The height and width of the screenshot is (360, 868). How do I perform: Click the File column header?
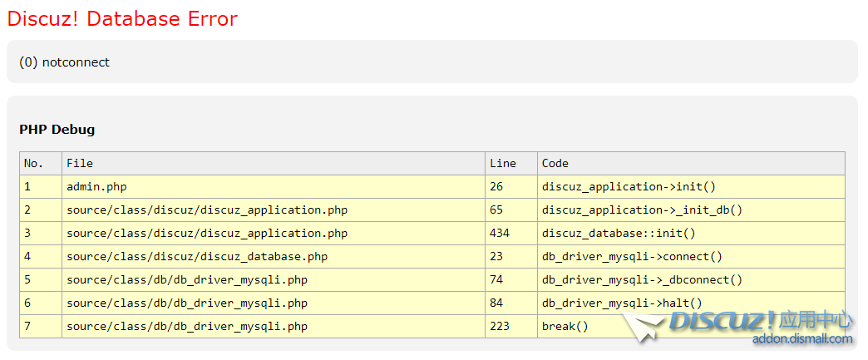pos(80,164)
